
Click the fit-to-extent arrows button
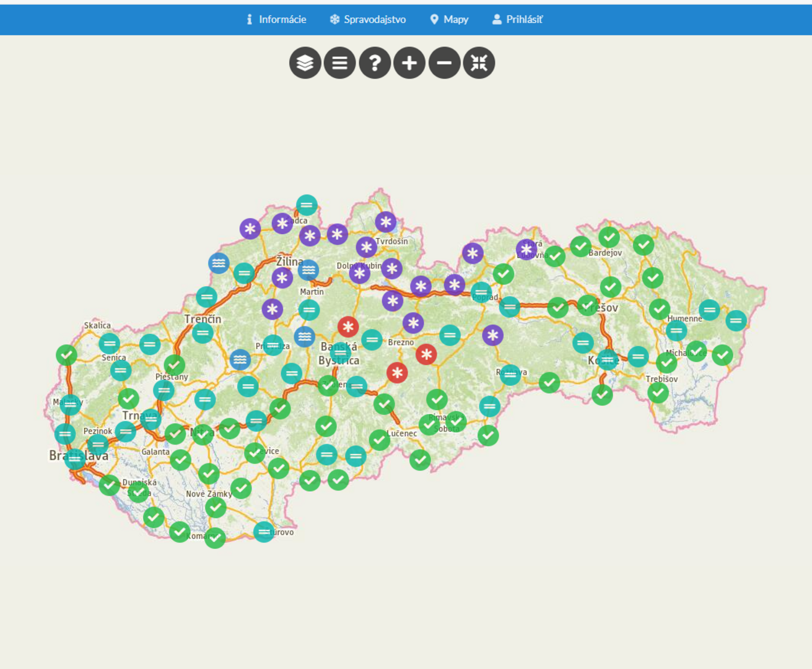[479, 63]
